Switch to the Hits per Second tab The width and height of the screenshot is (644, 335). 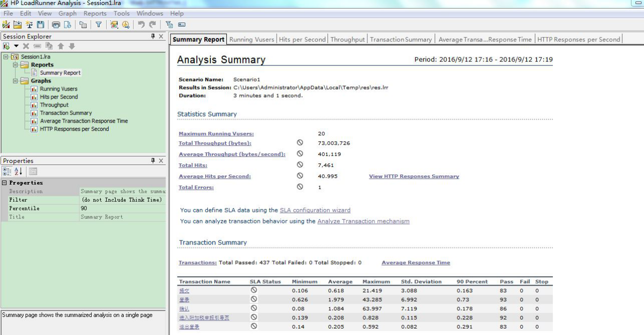302,39
